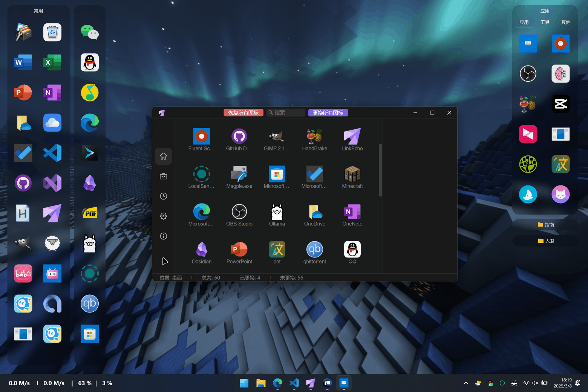Open the Word desktop shortcut

coord(23,63)
